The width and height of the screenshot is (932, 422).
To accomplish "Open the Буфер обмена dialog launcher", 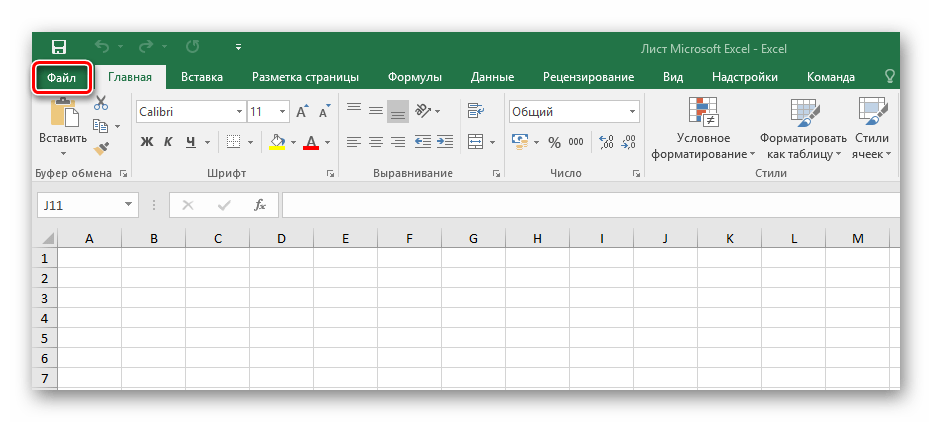I will point(124,174).
